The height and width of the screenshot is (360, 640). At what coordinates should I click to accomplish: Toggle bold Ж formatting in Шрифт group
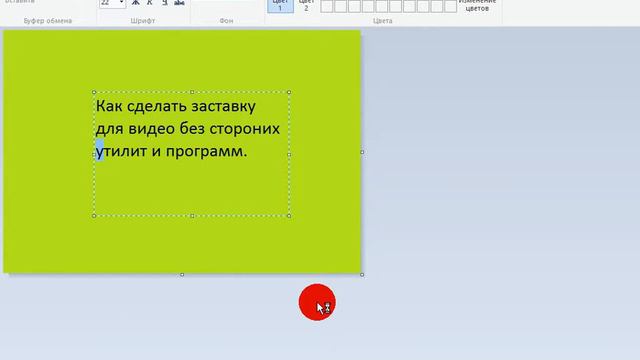coord(136,3)
